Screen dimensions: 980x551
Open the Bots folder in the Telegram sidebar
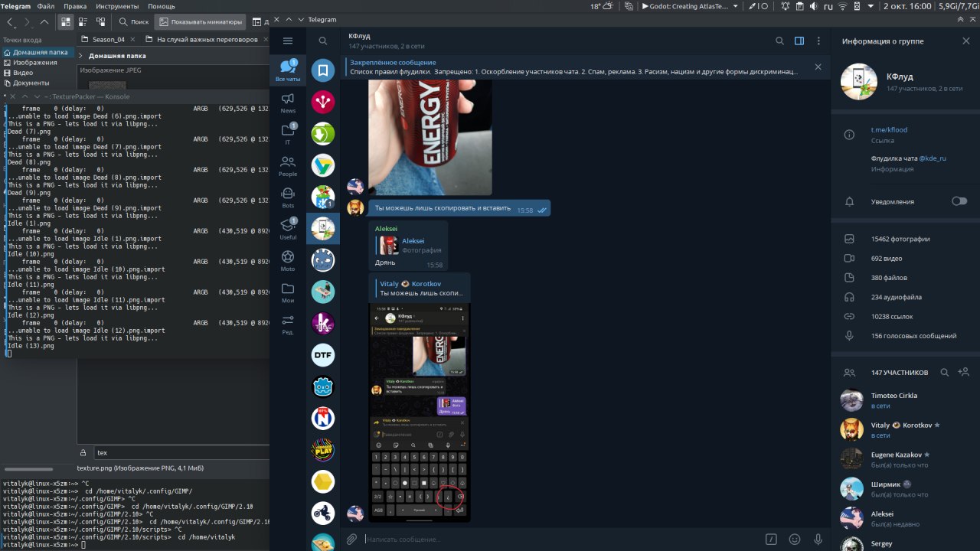(x=288, y=197)
